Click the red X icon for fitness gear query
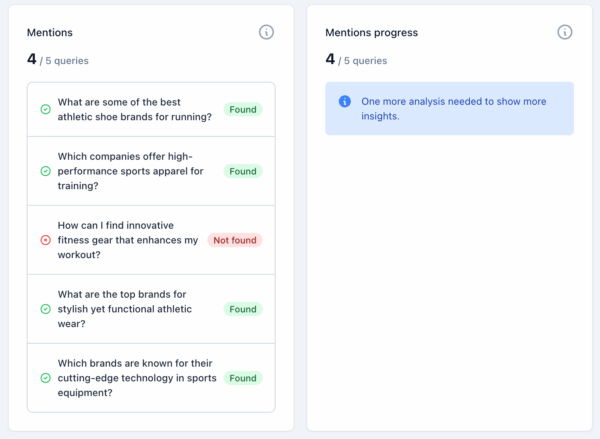This screenshot has width=600, height=439. (45, 240)
